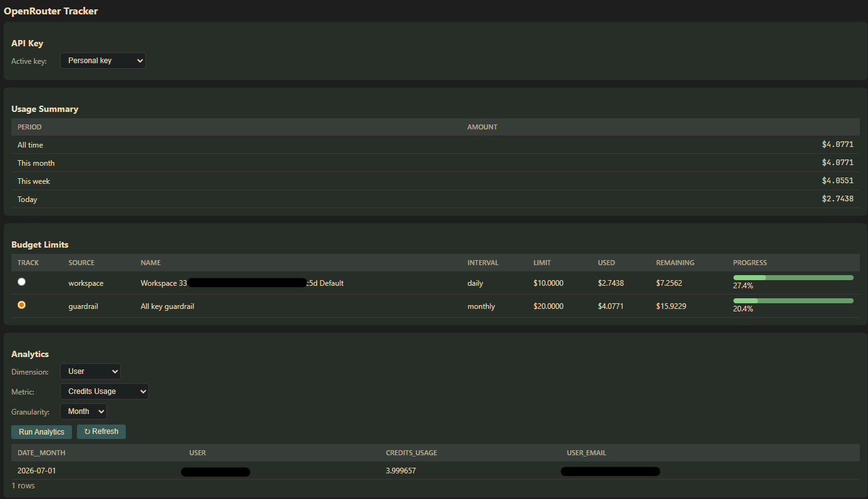Click the PERIOD column header
This screenshot has height=499, width=868.
tap(29, 127)
